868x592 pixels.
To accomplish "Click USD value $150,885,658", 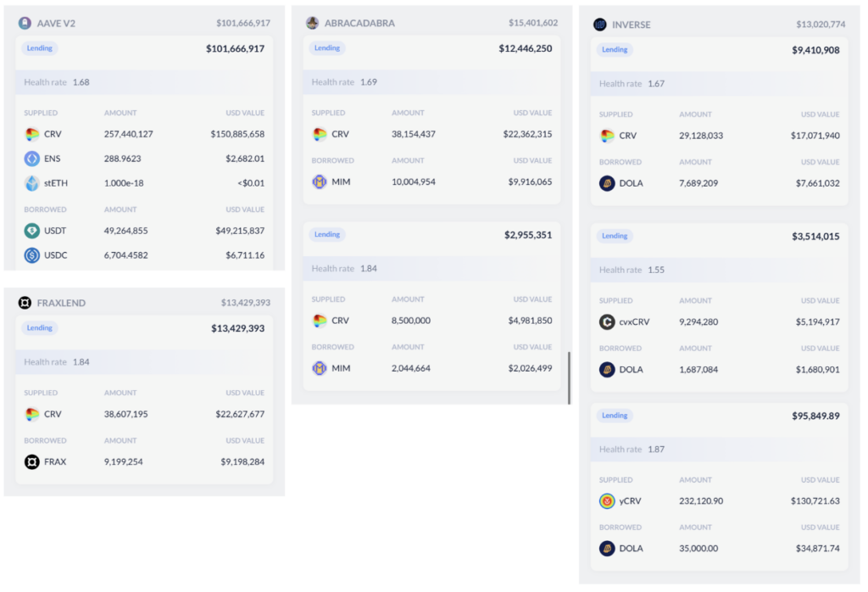I will pyautogui.click(x=237, y=134).
